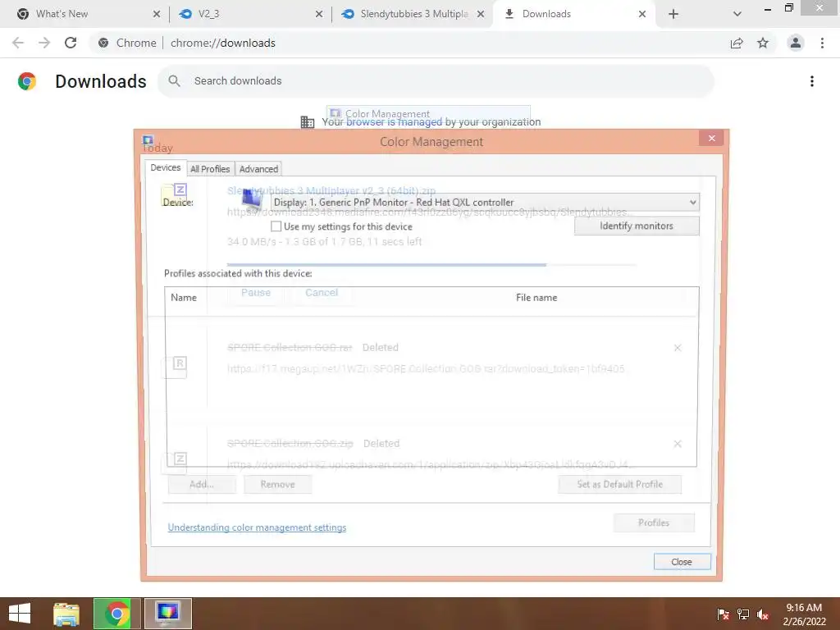Click the Profiles button
The height and width of the screenshot is (630, 840).
coord(654,523)
